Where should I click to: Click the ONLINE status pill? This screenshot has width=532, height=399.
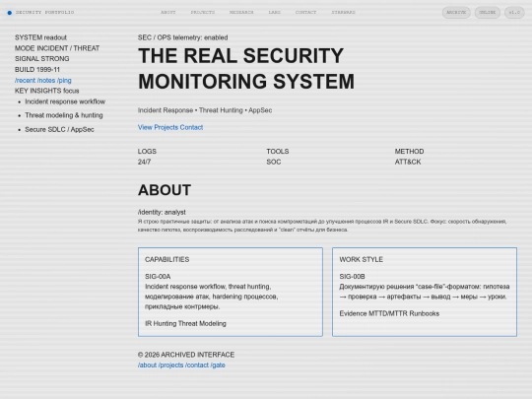pyautogui.click(x=488, y=13)
